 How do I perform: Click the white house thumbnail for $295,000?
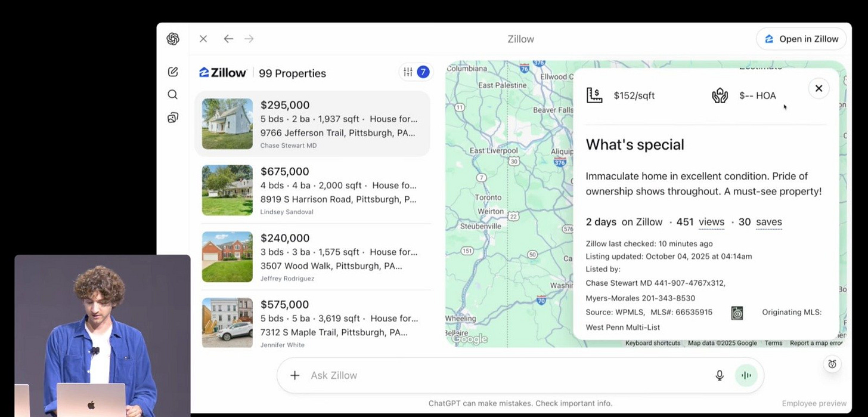tap(227, 123)
